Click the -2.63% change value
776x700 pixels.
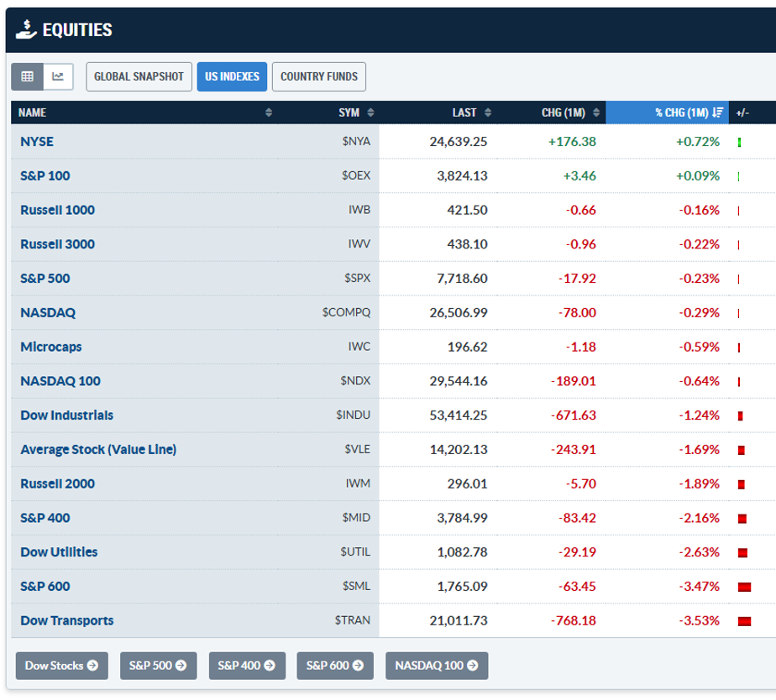(699, 552)
